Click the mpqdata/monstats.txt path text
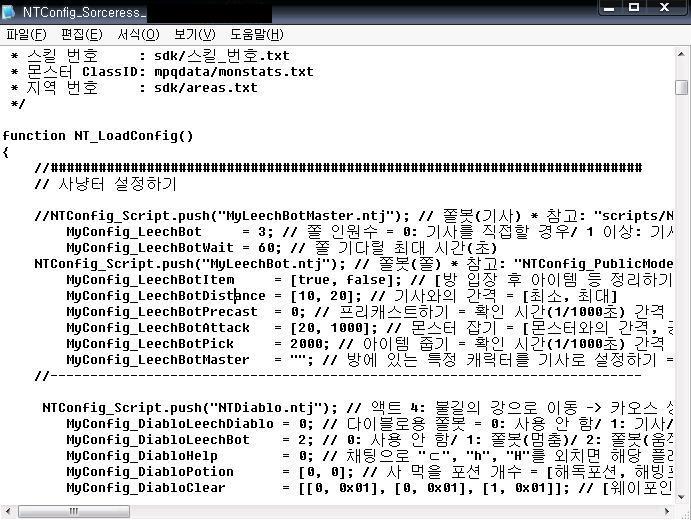Image resolution: width=691 pixels, height=520 pixels. pyautogui.click(x=234, y=72)
